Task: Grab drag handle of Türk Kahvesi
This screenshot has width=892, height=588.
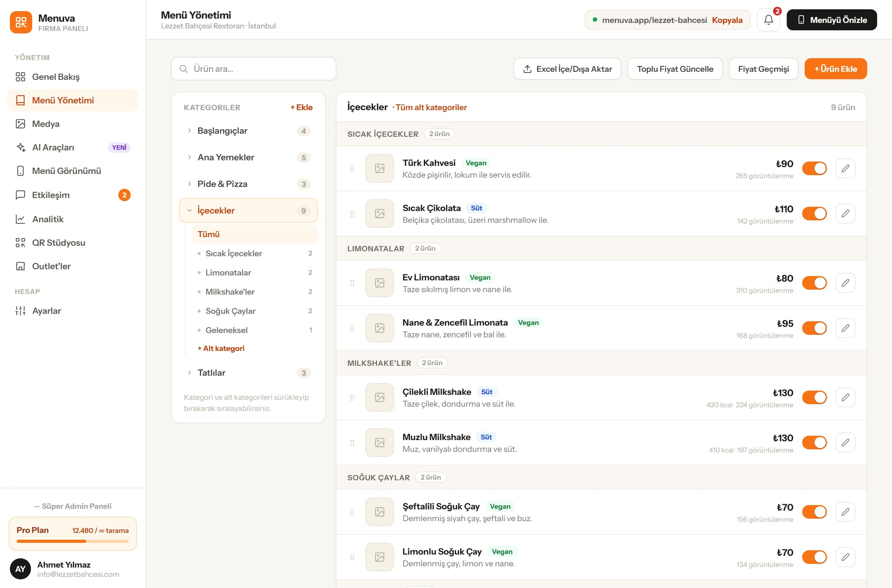Action: coord(352,168)
